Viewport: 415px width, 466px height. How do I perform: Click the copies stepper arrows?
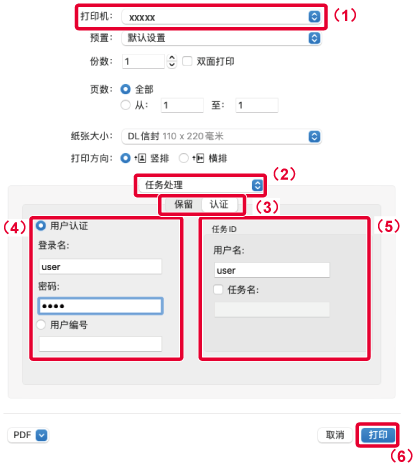coord(172,61)
